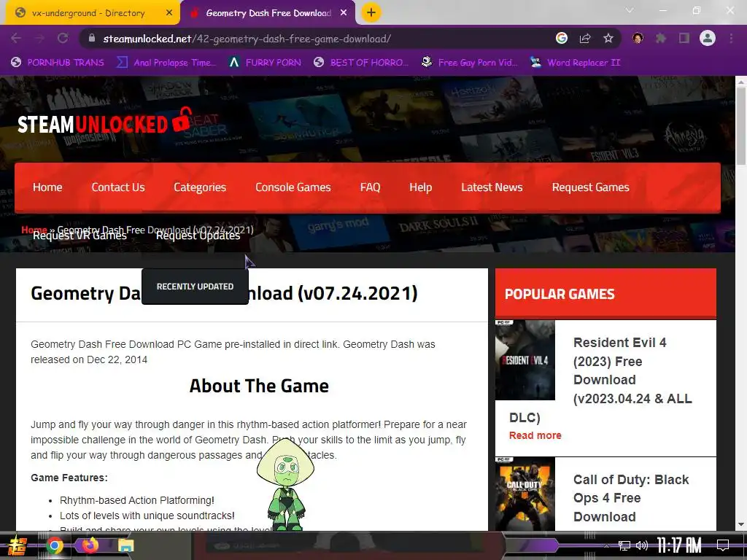This screenshot has height=560, width=747.
Task: Open Contact Us in the red menu
Action: click(118, 187)
